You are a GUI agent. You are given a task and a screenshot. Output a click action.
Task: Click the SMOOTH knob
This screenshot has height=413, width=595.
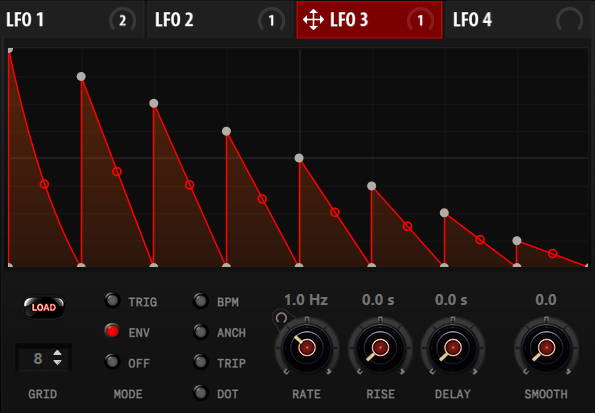(x=546, y=347)
